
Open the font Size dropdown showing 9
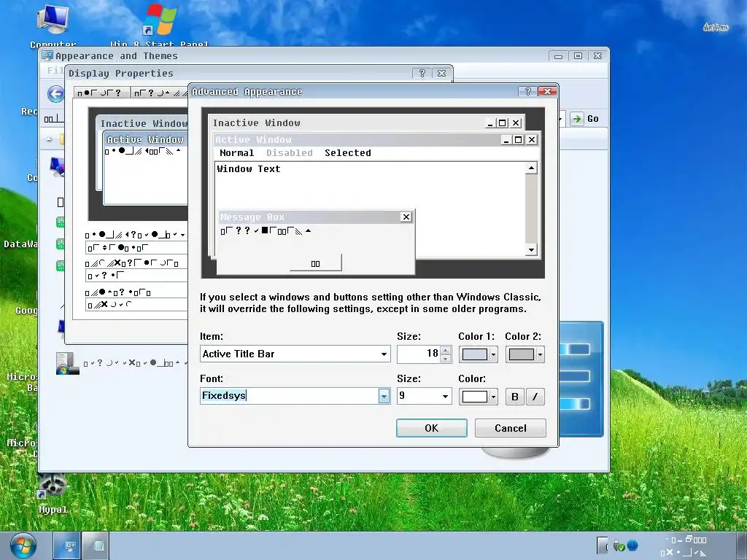424,396
